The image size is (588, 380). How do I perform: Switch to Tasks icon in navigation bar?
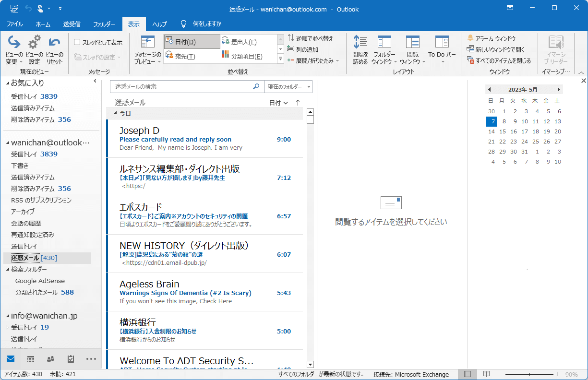tap(71, 358)
